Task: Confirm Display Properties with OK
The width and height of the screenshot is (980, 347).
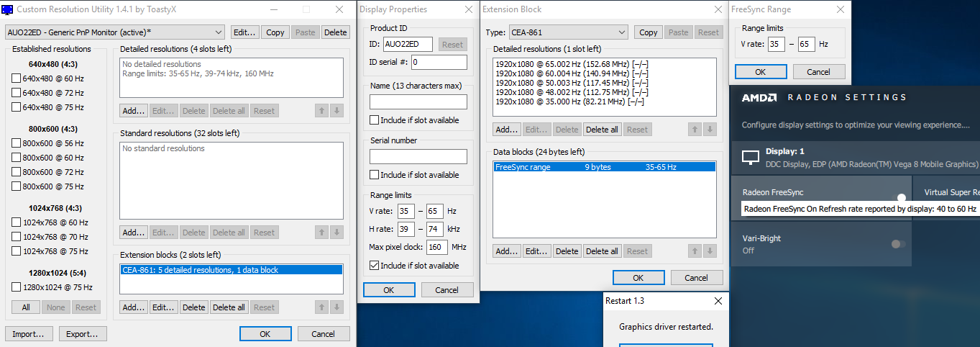Action: click(x=389, y=290)
